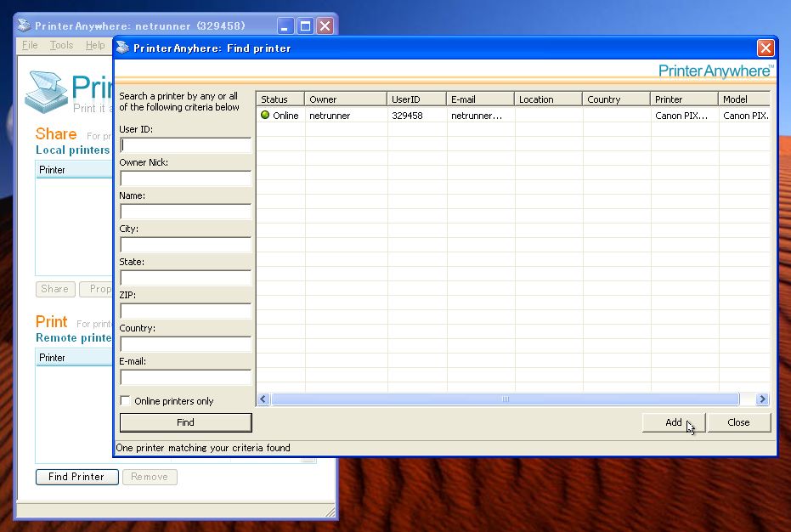Viewport: 791px width, 532px height.
Task: Click the printer logo in main window
Action: 46,92
